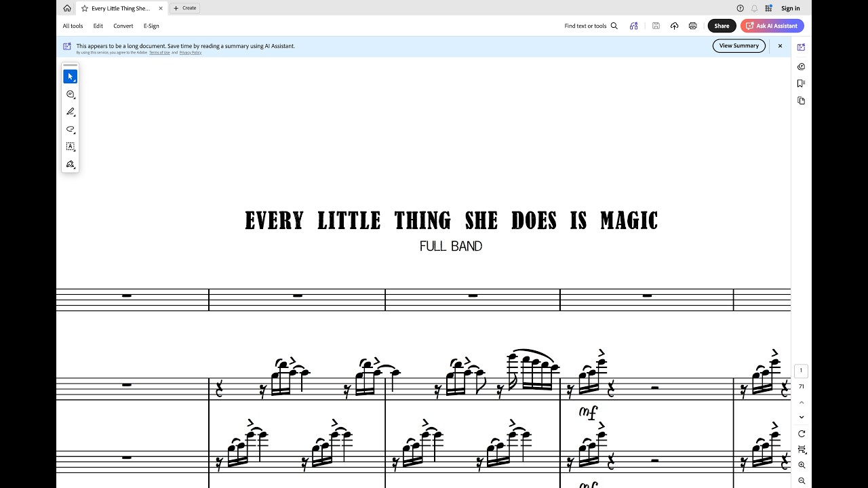The height and width of the screenshot is (488, 868).
Task: Click the Zoom out magnifier
Action: coord(802,481)
